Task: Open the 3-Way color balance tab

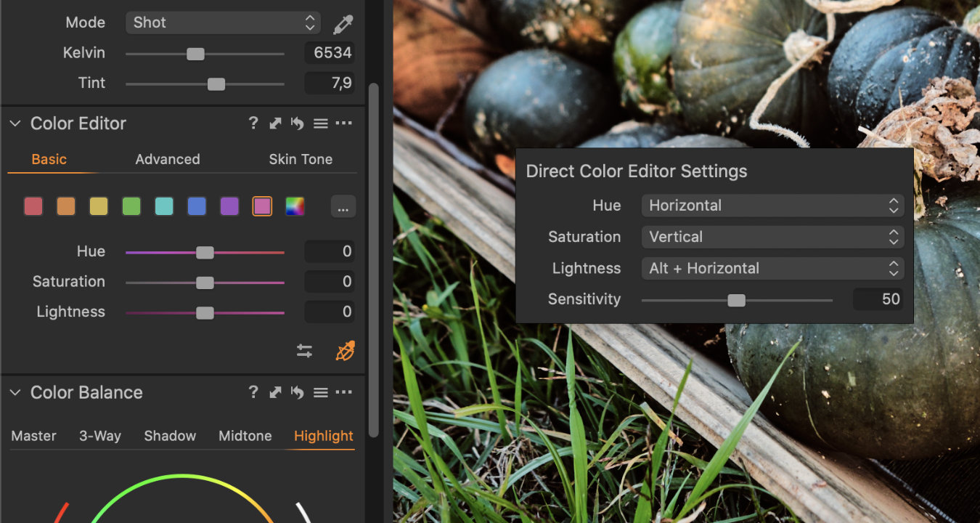Action: [x=100, y=436]
